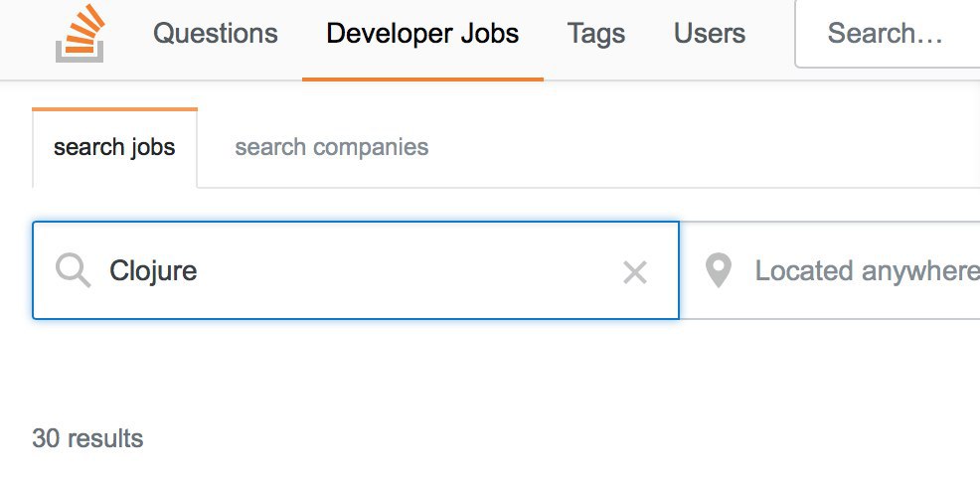Switch to the search jobs tab

(x=114, y=147)
